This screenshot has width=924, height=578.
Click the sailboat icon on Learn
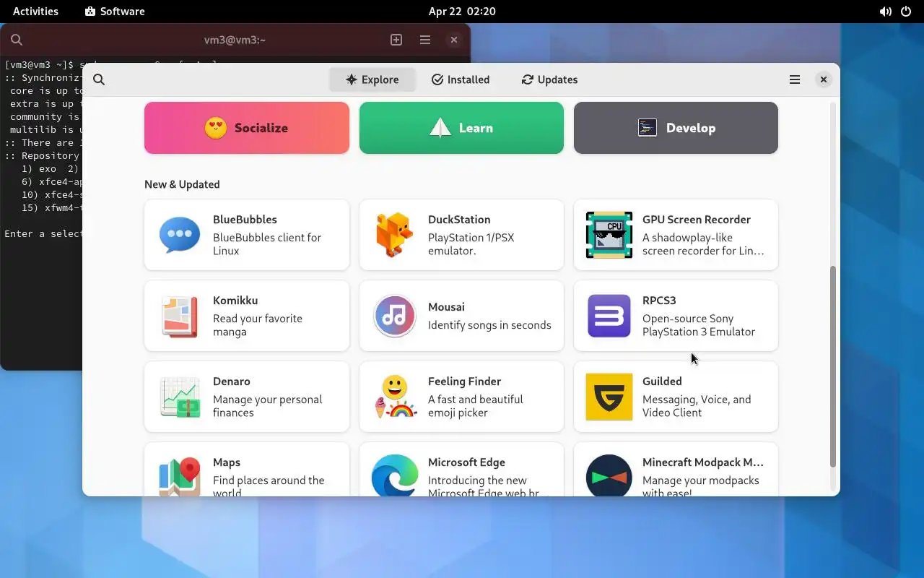(440, 128)
